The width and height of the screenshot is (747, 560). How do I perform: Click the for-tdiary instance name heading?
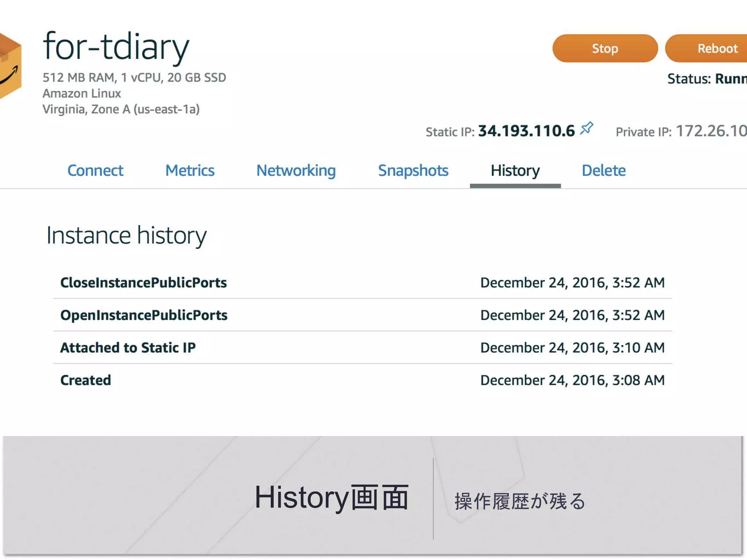116,47
